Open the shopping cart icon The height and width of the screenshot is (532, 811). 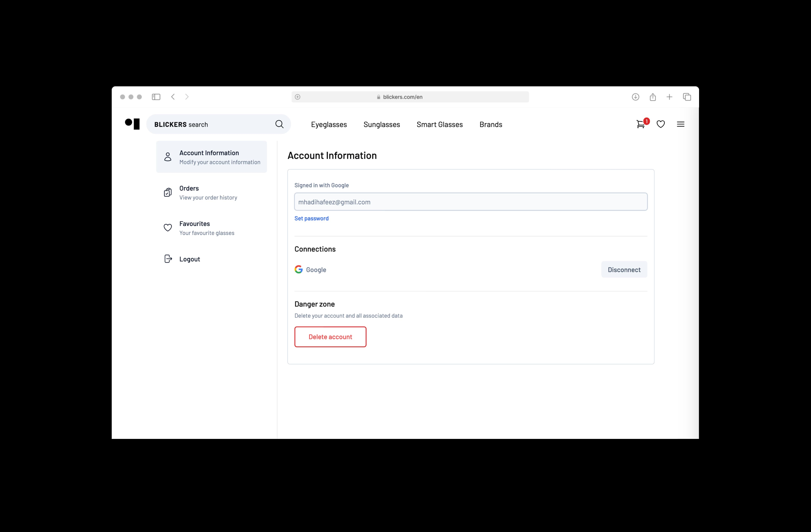641,124
